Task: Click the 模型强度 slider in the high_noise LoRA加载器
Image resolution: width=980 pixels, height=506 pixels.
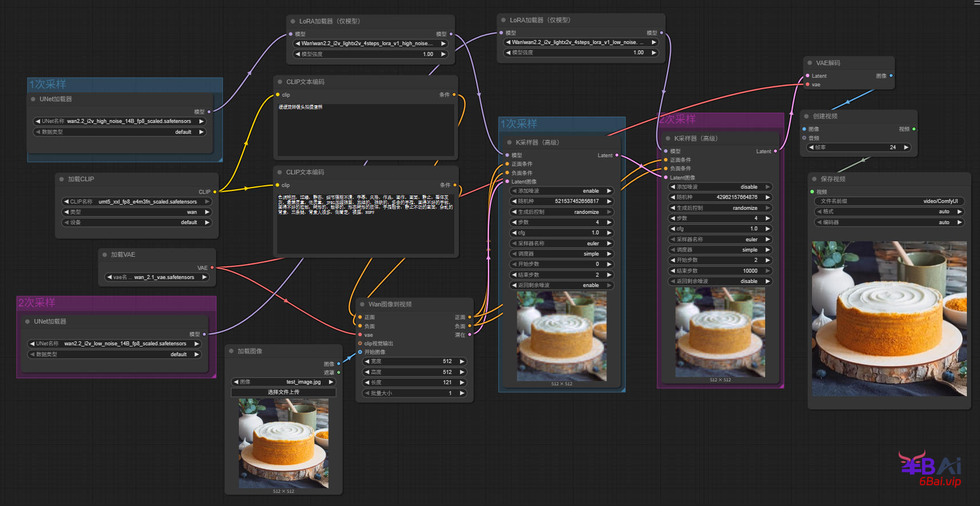Action: [x=370, y=54]
